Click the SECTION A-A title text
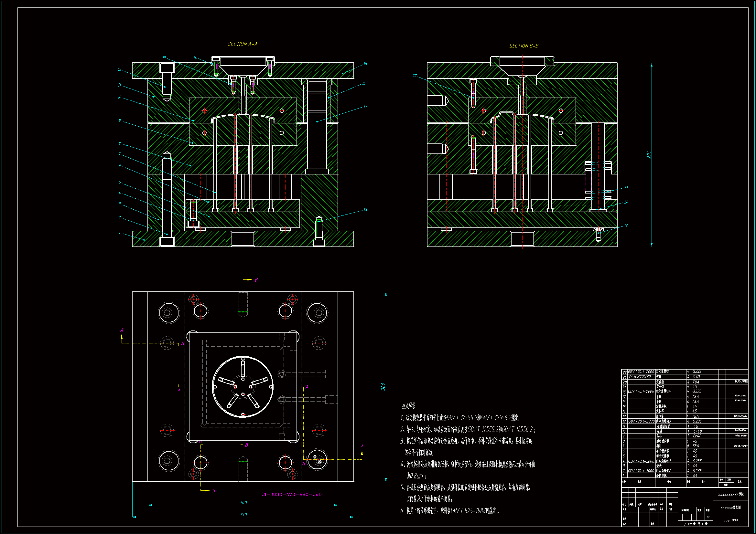756x534 pixels. tap(243, 44)
